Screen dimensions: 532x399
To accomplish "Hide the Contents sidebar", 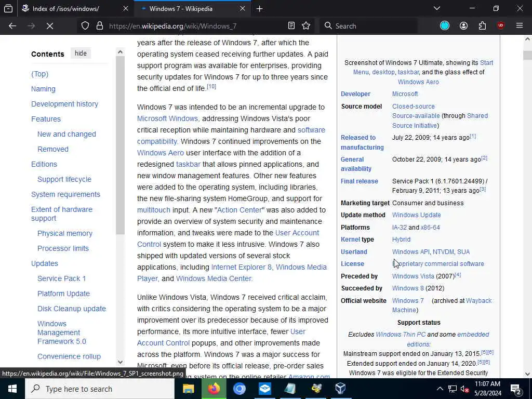I will coord(81,54).
